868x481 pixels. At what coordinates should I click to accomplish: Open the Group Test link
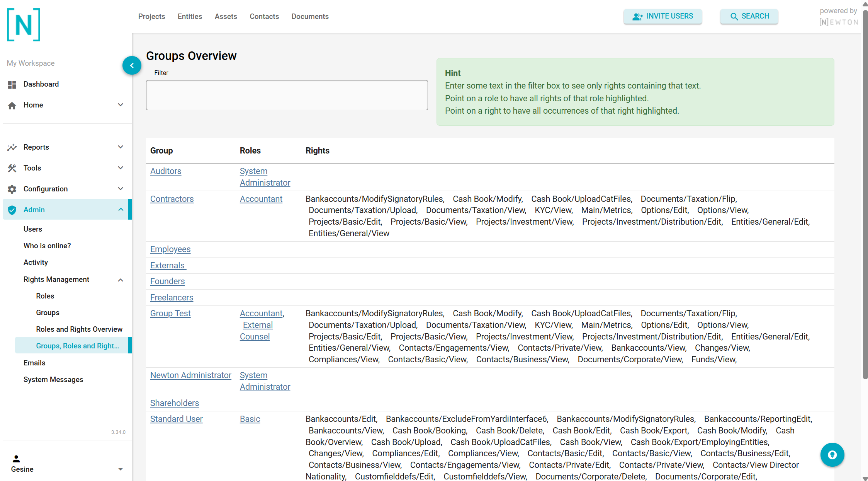point(170,313)
